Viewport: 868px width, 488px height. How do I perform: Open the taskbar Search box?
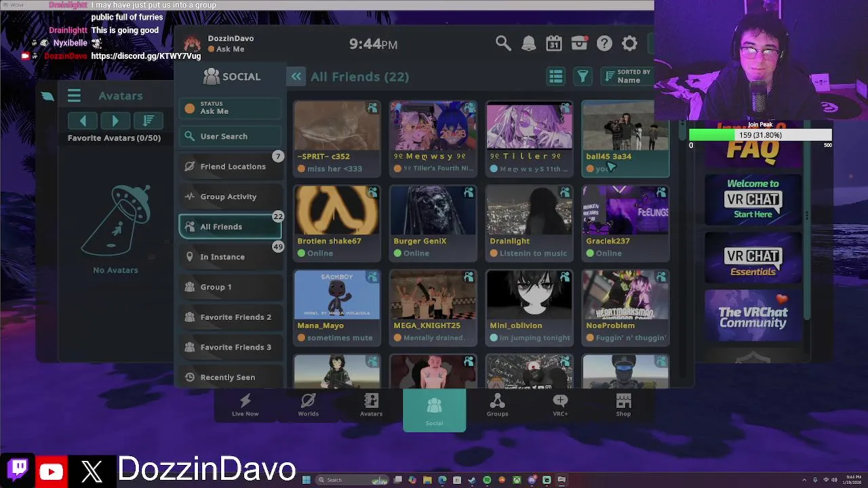tap(352, 480)
